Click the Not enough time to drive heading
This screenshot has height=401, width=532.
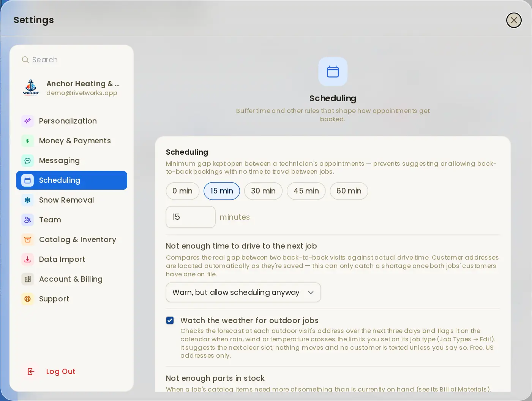coord(242,246)
